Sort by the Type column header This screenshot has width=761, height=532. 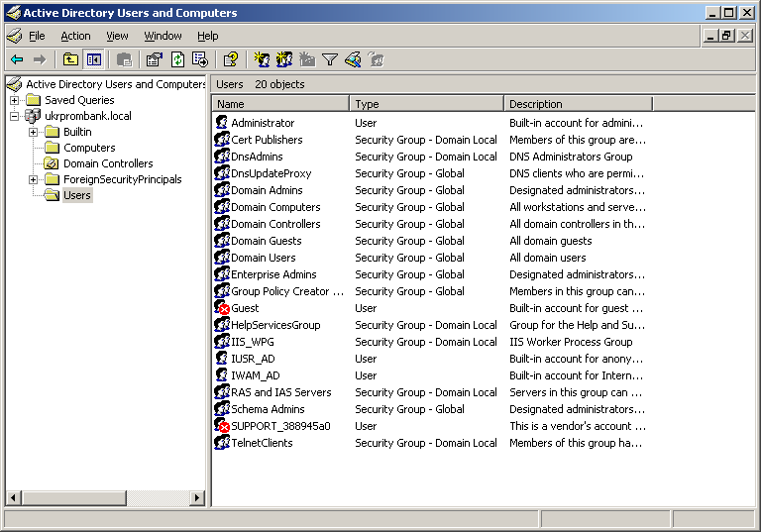click(x=427, y=104)
